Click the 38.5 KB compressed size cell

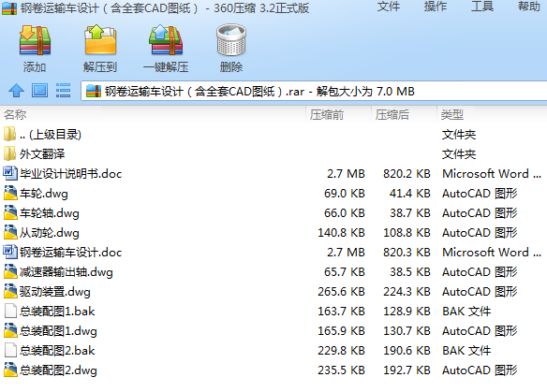coord(410,271)
